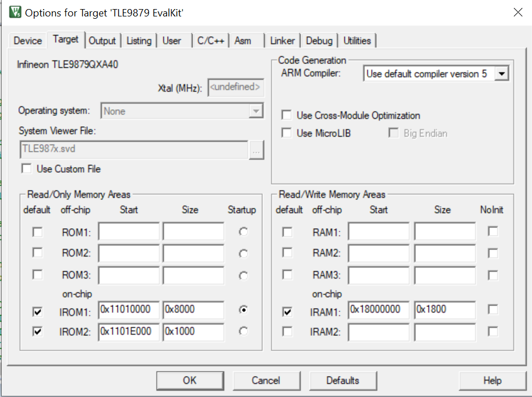Enable NoInit for IRAM1
This screenshot has height=397, width=532.
click(x=492, y=310)
